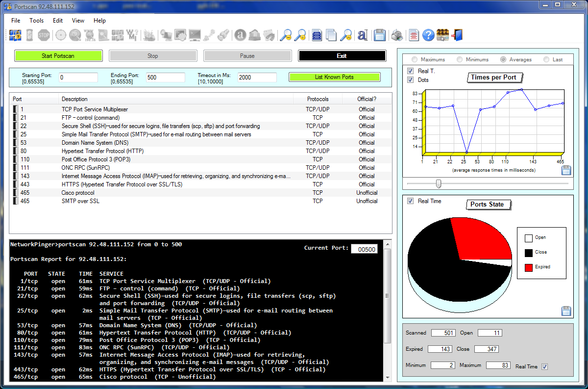Click the copy pages toolbar icon
The width and height of the screenshot is (588, 389).
(x=332, y=35)
